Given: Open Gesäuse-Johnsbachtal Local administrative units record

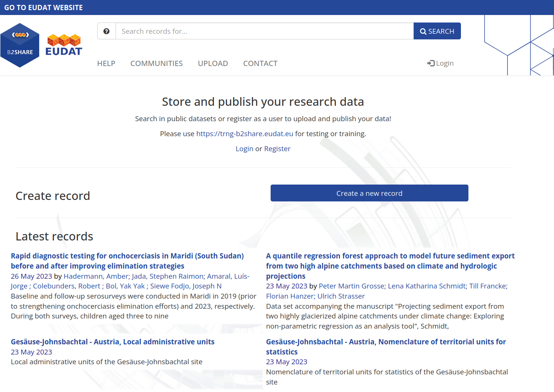Looking at the screenshot, I should pos(113,342).
